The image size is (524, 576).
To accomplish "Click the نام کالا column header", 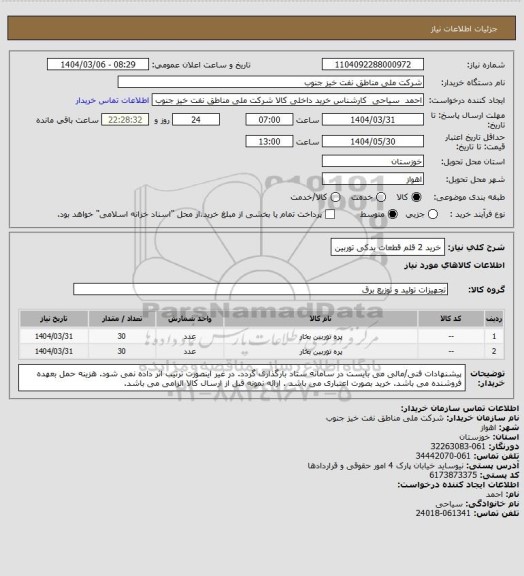I will click(320, 319).
